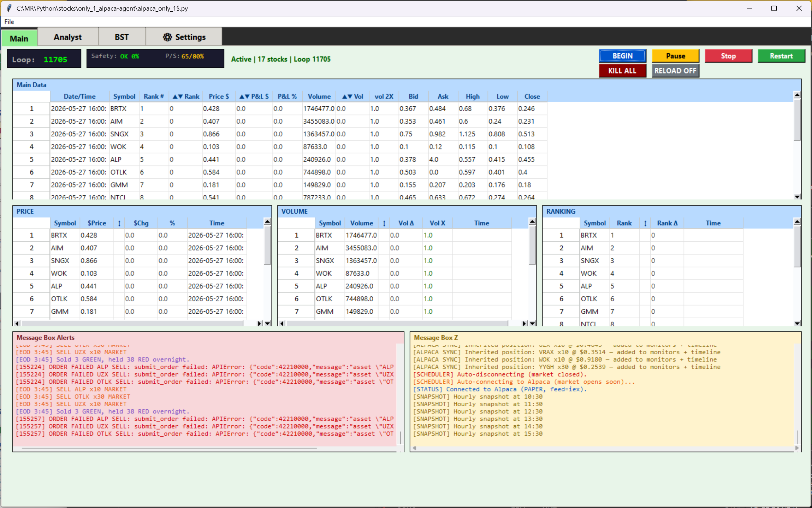Click RANKING panel scroll down arrow

pyautogui.click(x=797, y=323)
